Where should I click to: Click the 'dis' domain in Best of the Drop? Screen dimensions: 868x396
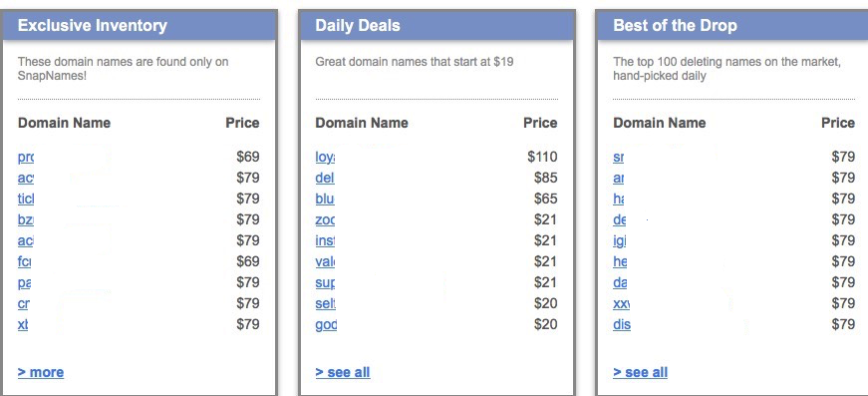[622, 324]
